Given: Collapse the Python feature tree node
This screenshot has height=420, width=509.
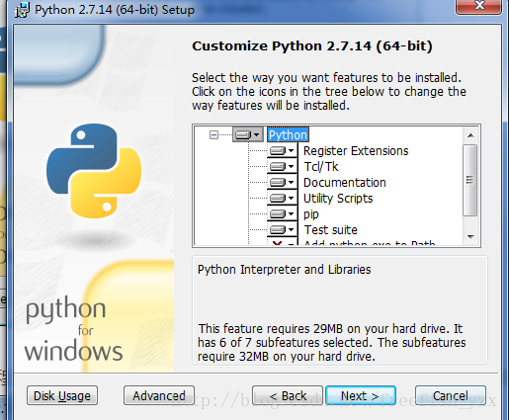Looking at the screenshot, I should 213,134.
